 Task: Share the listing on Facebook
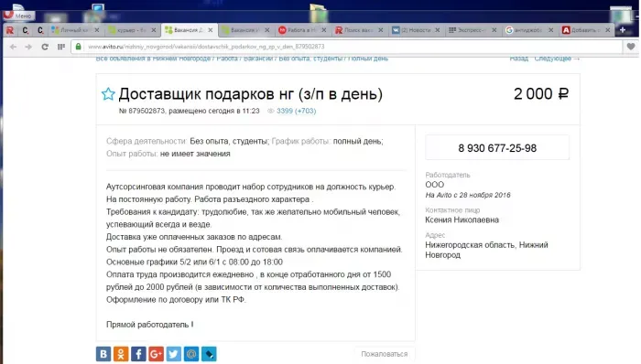click(138, 354)
